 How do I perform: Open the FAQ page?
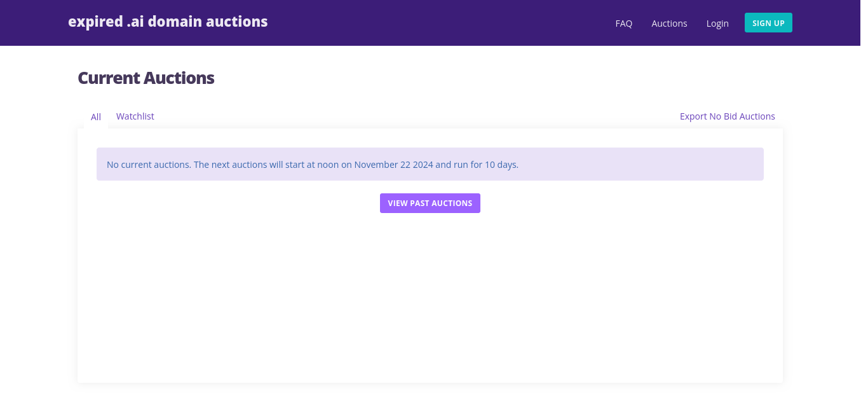623,24
